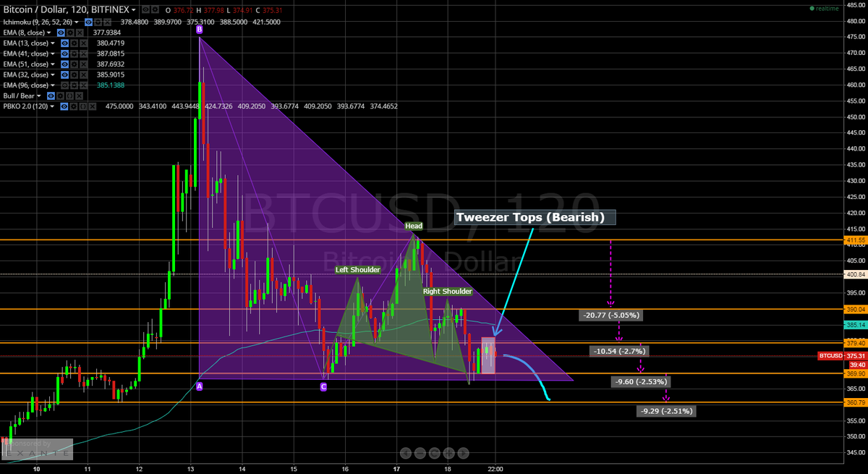Open EMA (8, close) settings gear
The image size is (868, 474).
point(70,33)
